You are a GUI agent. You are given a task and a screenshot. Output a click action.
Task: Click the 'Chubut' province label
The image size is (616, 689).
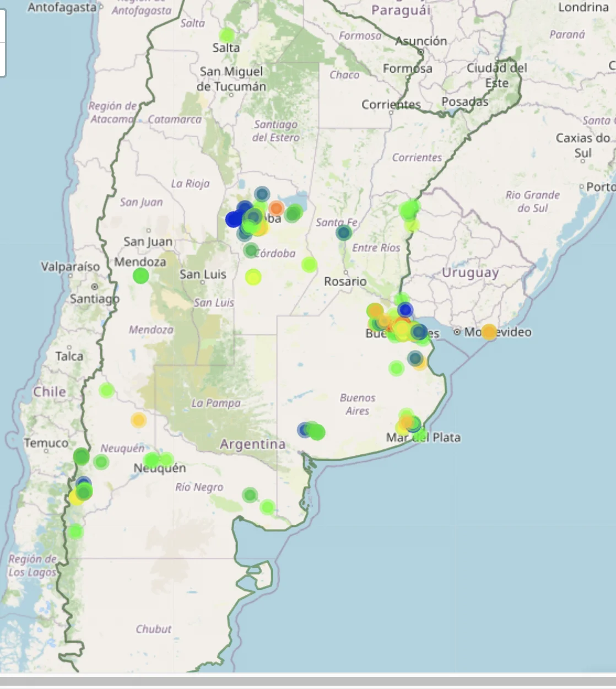[x=154, y=629]
